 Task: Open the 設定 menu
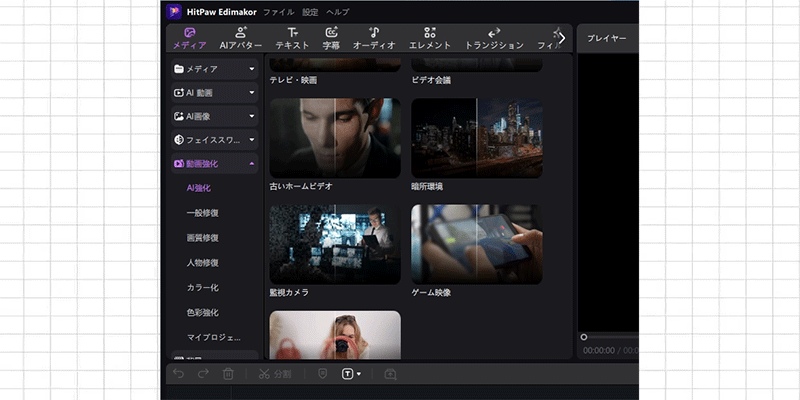[x=310, y=12]
